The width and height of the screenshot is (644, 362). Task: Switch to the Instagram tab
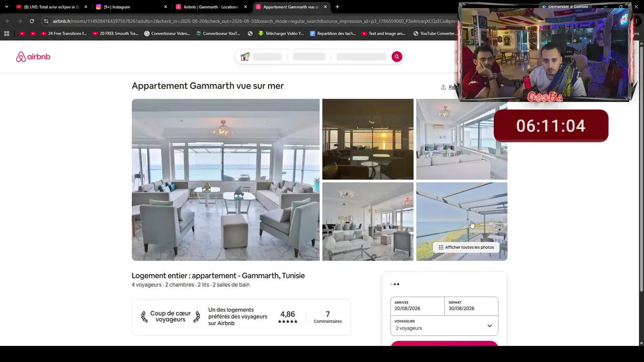(131, 7)
